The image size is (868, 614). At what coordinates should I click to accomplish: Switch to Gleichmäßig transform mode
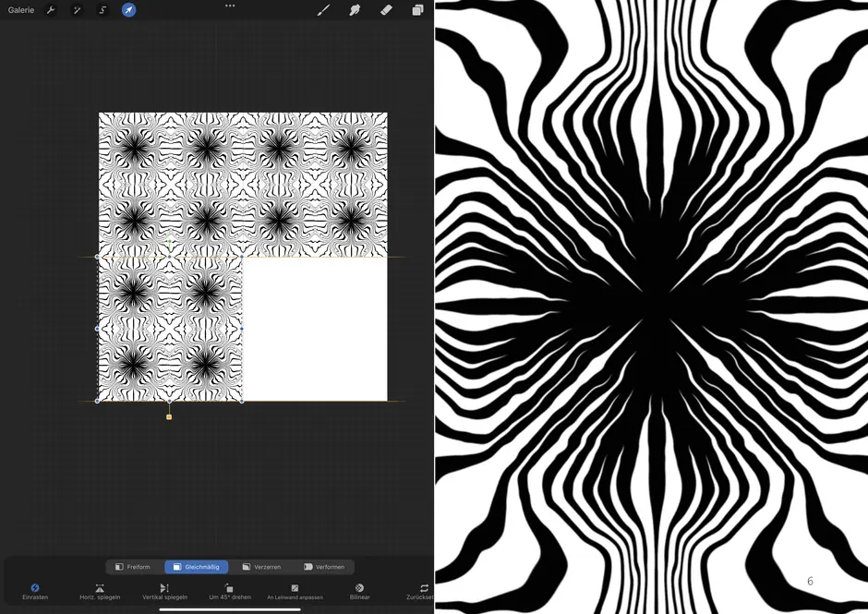pos(196,567)
